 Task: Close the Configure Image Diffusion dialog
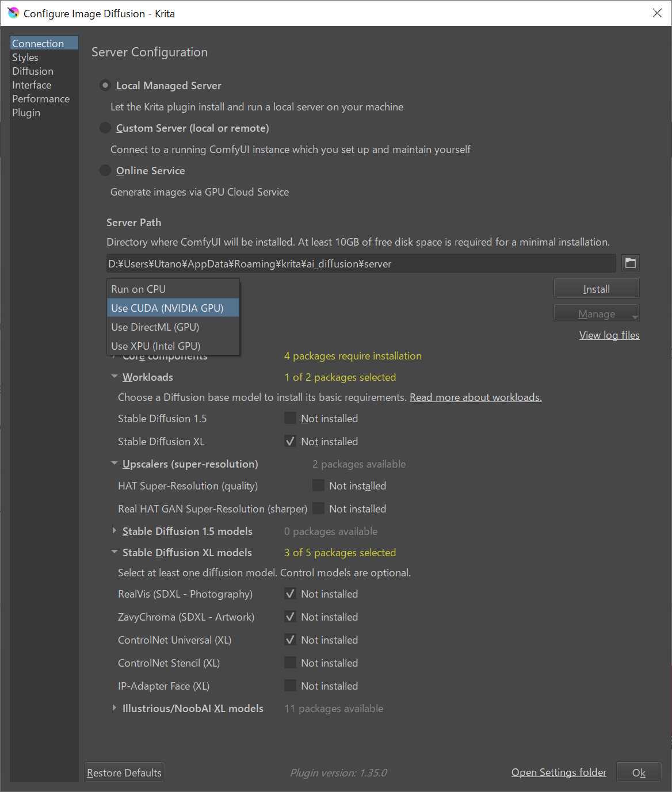[657, 13]
